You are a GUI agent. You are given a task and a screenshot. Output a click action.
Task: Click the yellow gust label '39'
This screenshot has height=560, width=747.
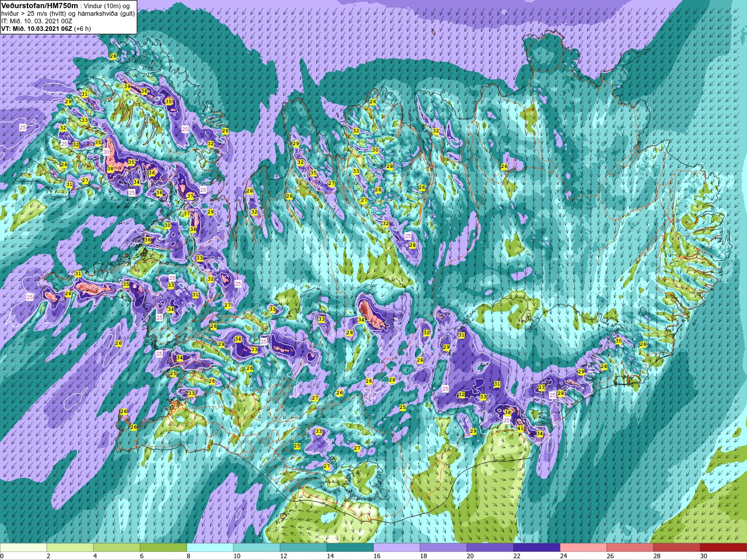(127, 86)
